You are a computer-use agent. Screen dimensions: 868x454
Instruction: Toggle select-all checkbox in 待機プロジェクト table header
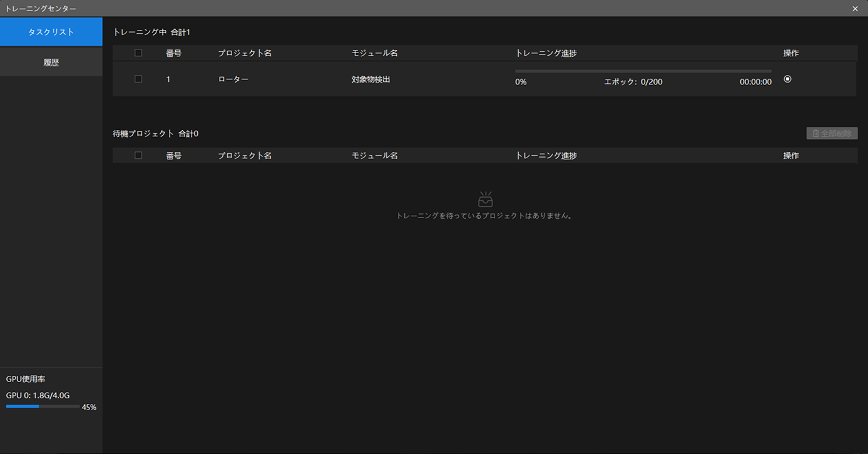point(138,155)
